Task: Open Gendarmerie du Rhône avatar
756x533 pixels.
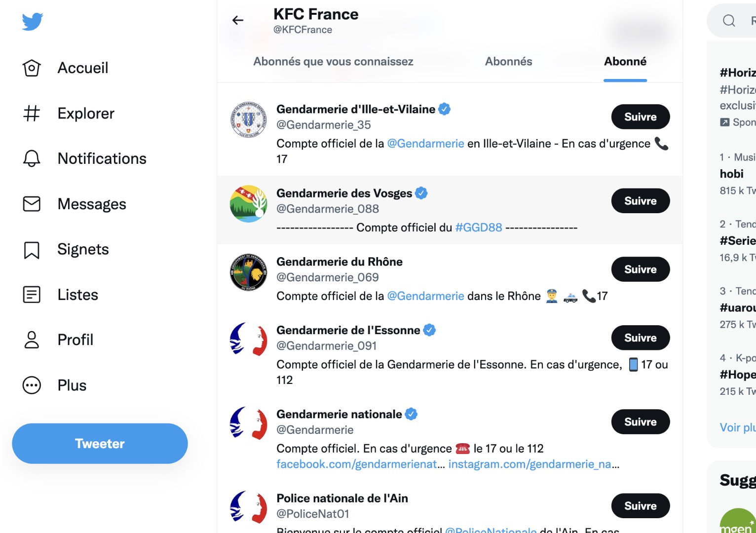Action: coord(249,272)
